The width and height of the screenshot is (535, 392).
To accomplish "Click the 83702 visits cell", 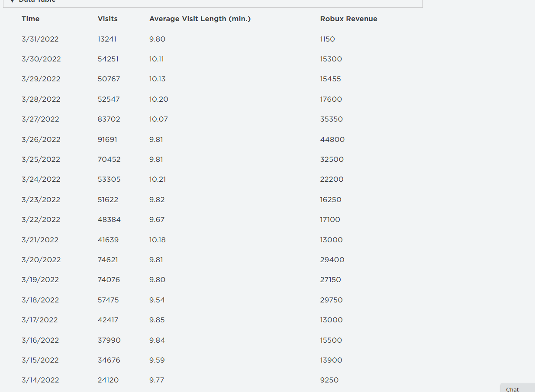I will 109,119.
